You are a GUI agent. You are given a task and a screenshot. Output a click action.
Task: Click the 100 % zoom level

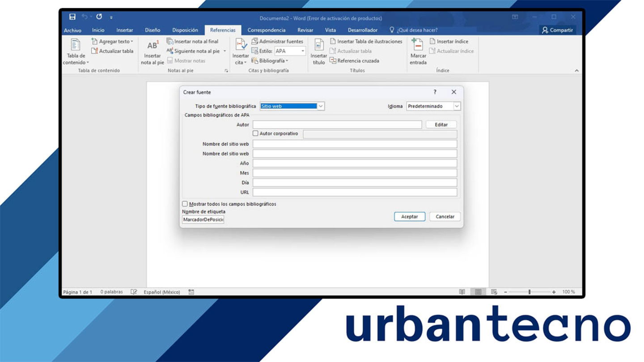(568, 292)
